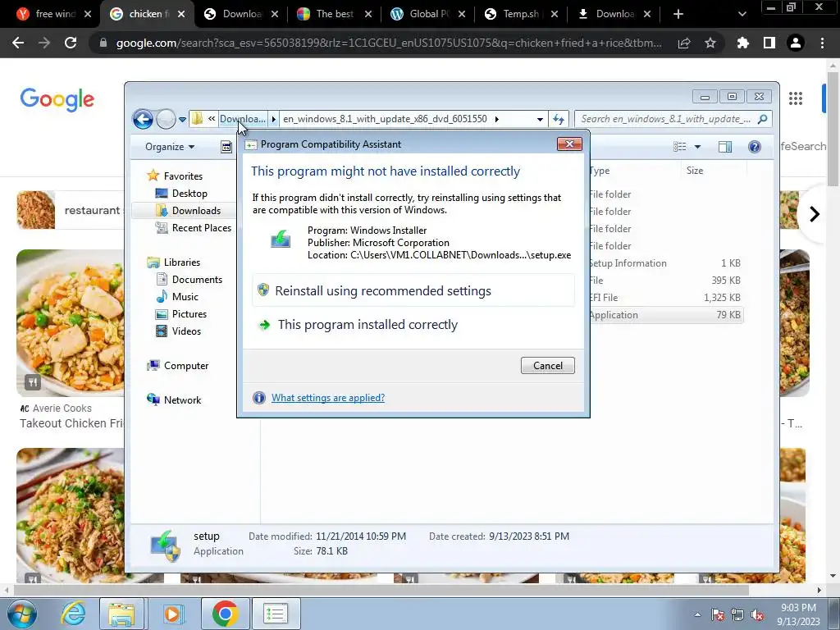Choose Reinstall using recommended settings
840x630 pixels.
(413, 291)
